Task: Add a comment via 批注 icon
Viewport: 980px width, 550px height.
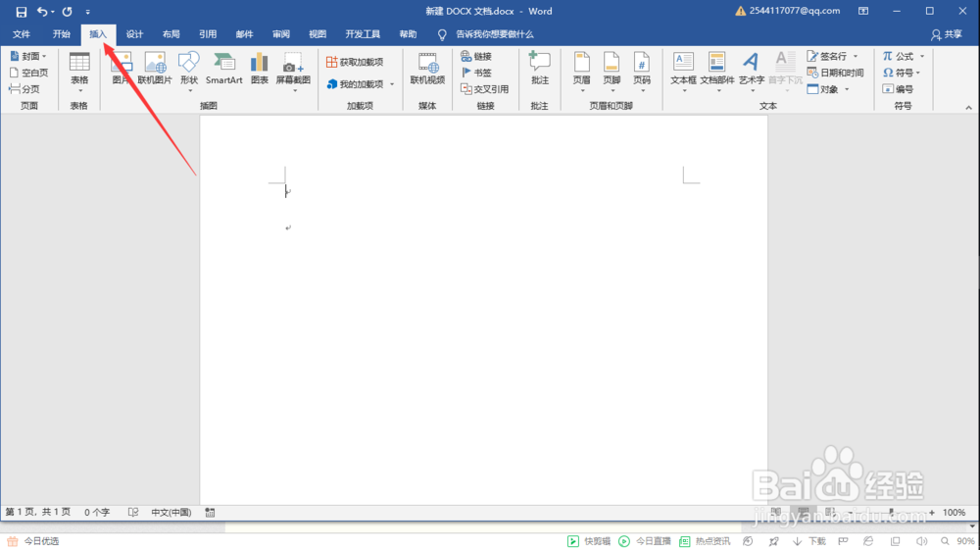Action: [x=539, y=70]
